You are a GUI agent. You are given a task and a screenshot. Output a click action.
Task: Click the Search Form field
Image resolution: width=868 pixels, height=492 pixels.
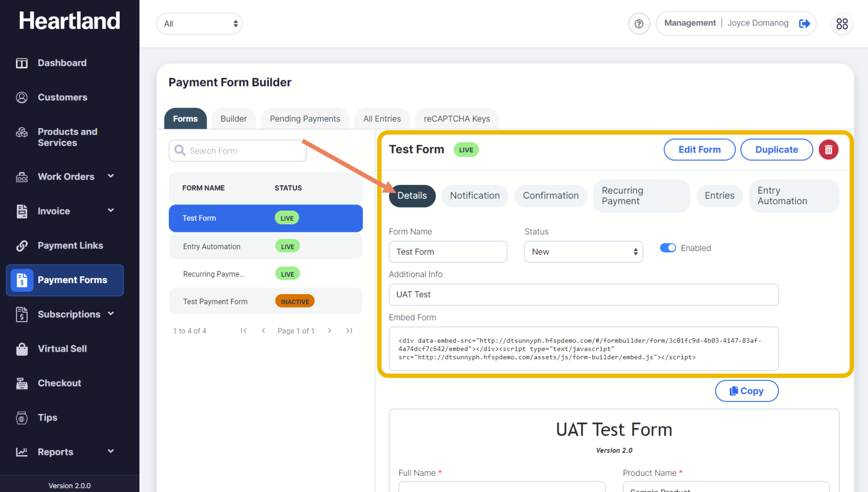(x=237, y=151)
